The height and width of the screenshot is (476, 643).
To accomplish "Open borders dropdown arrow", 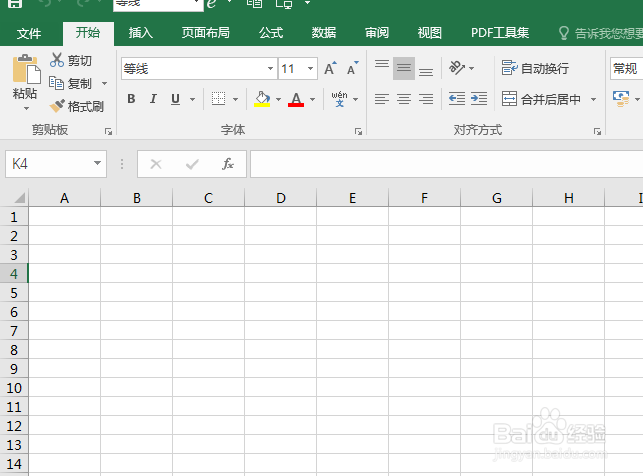I will [x=235, y=99].
